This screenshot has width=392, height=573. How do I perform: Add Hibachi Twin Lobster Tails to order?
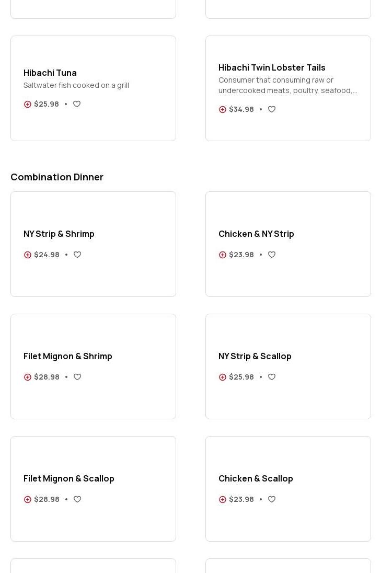pos(223,109)
